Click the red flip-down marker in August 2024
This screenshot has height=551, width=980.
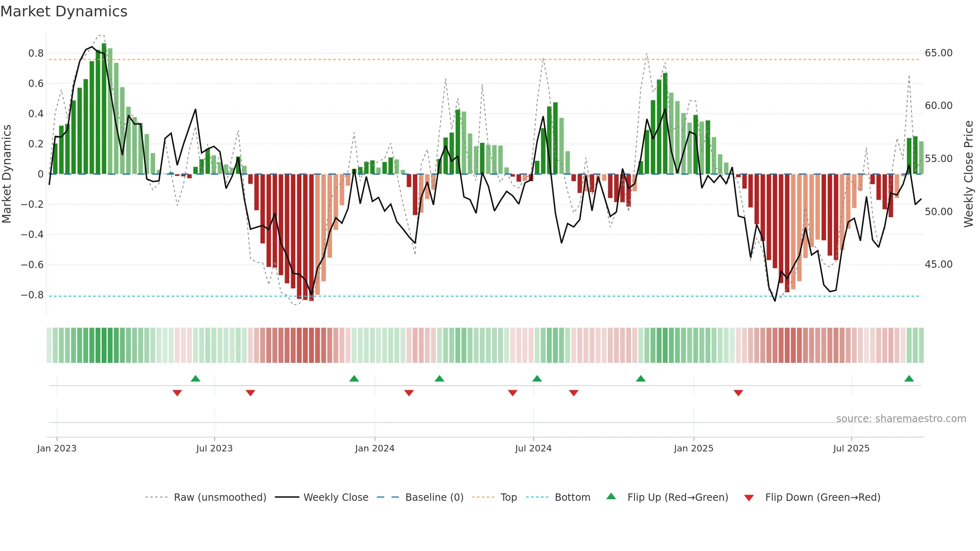574,393
